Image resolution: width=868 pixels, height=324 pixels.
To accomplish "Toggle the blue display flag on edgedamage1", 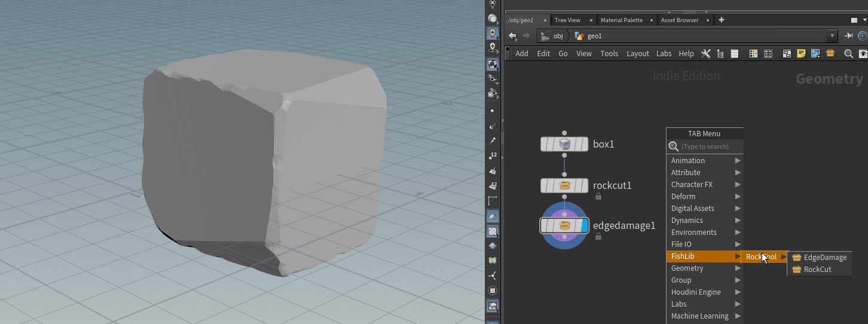I will pyautogui.click(x=584, y=225).
